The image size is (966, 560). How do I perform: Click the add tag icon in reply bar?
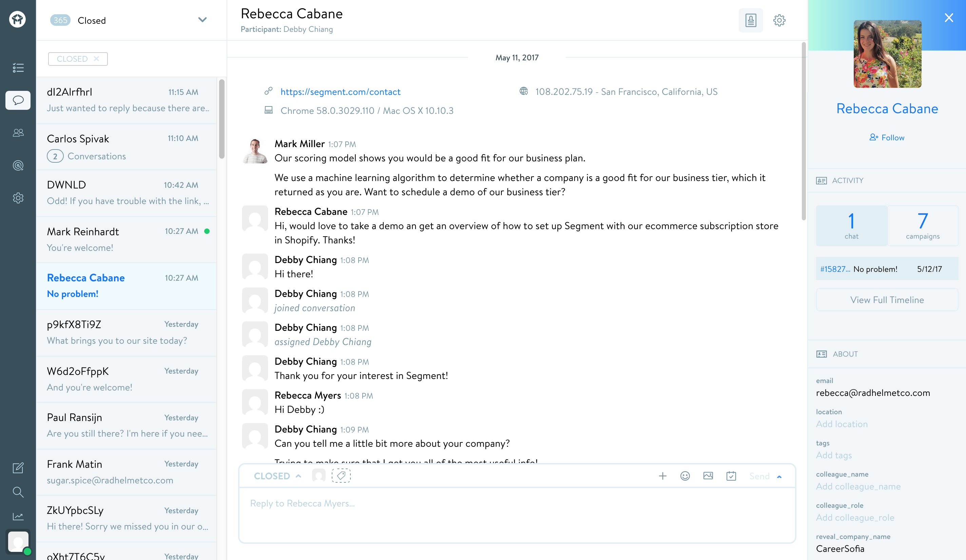341,476
